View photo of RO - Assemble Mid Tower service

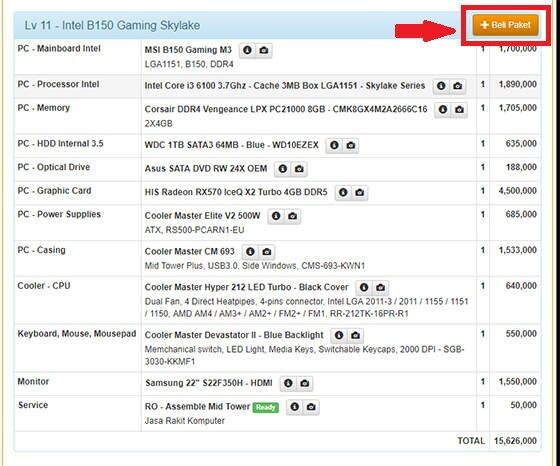point(311,407)
